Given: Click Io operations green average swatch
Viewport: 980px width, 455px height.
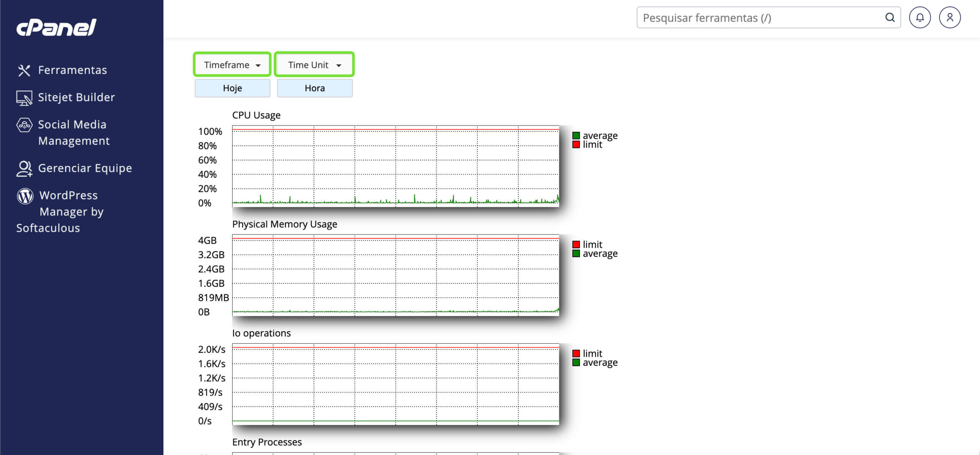Looking at the screenshot, I should pyautogui.click(x=576, y=362).
